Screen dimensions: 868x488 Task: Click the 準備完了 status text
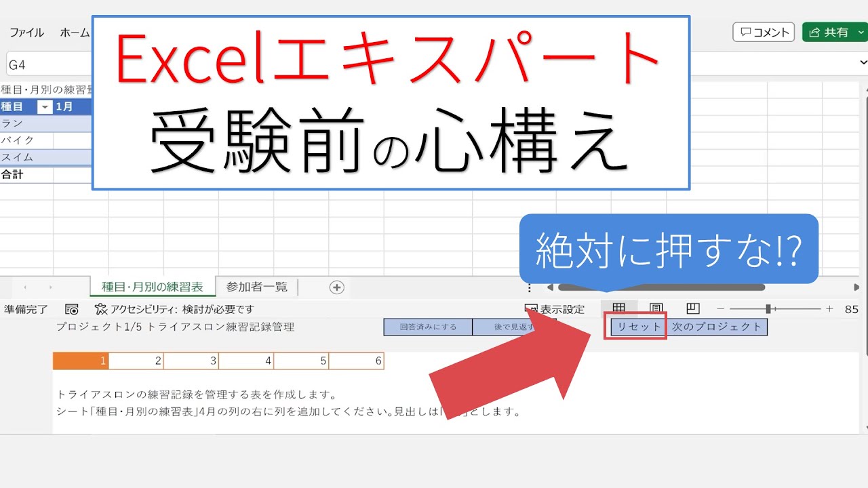[26, 309]
